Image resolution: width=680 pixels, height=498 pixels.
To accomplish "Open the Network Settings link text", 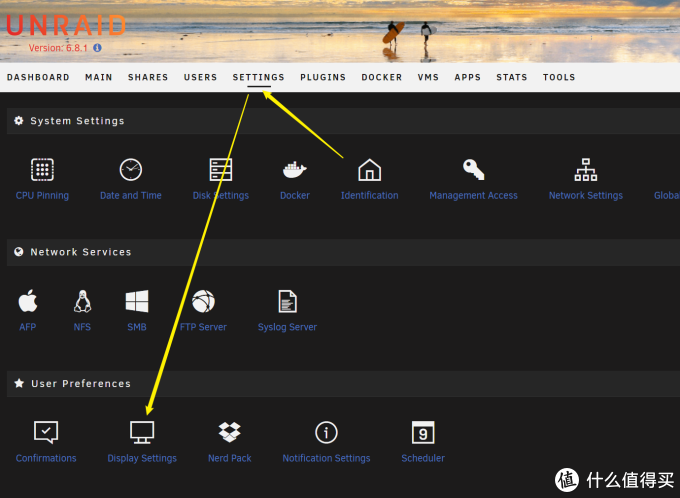I will coord(586,196).
